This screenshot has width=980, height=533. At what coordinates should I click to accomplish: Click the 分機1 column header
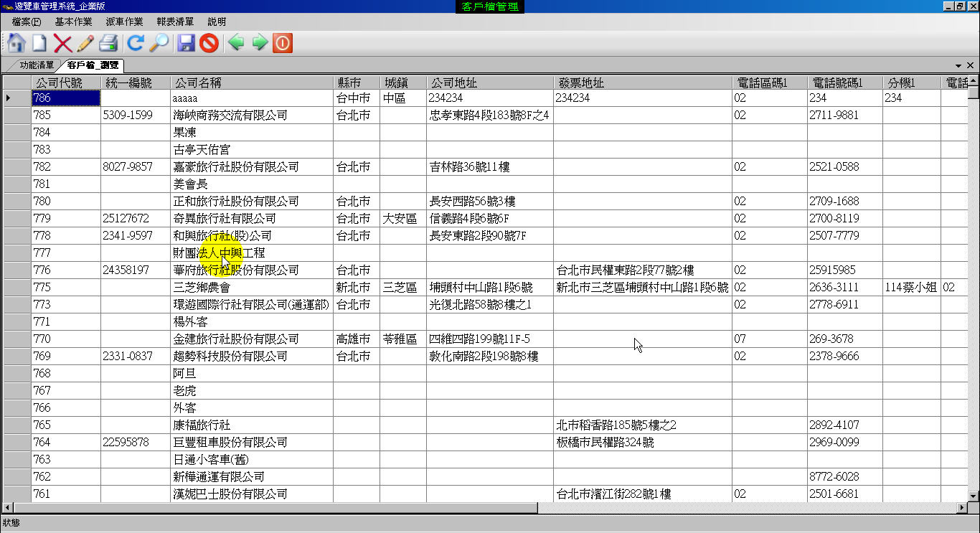[912, 82]
